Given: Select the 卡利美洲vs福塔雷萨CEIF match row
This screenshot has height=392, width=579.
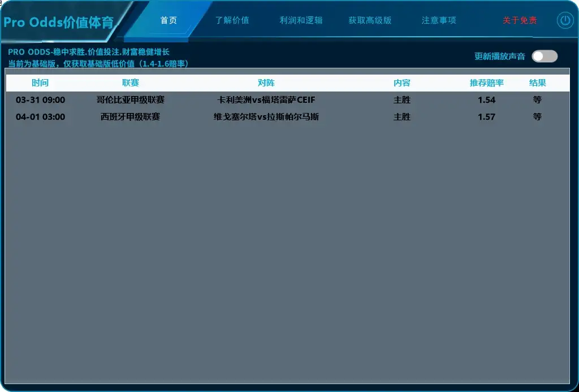Looking at the screenshot, I should 266,100.
